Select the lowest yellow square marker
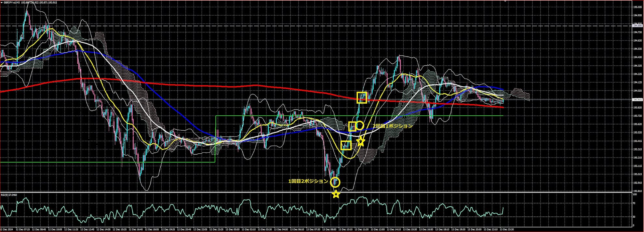 click(346, 145)
